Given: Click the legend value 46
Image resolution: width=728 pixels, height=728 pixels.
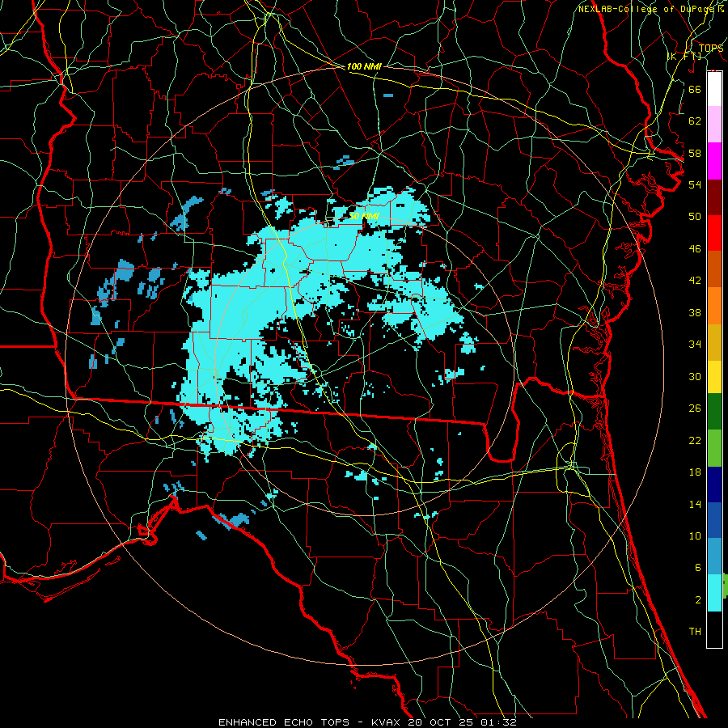Looking at the screenshot, I should [x=695, y=249].
